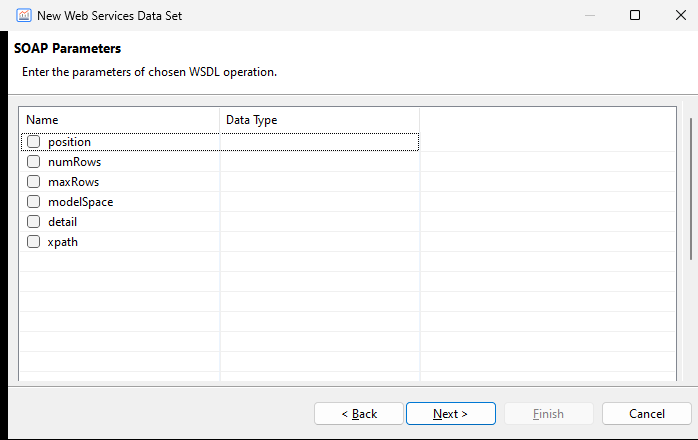The image size is (698, 440).
Task: Tick the maxRows parameter checkbox
Action: 33,182
